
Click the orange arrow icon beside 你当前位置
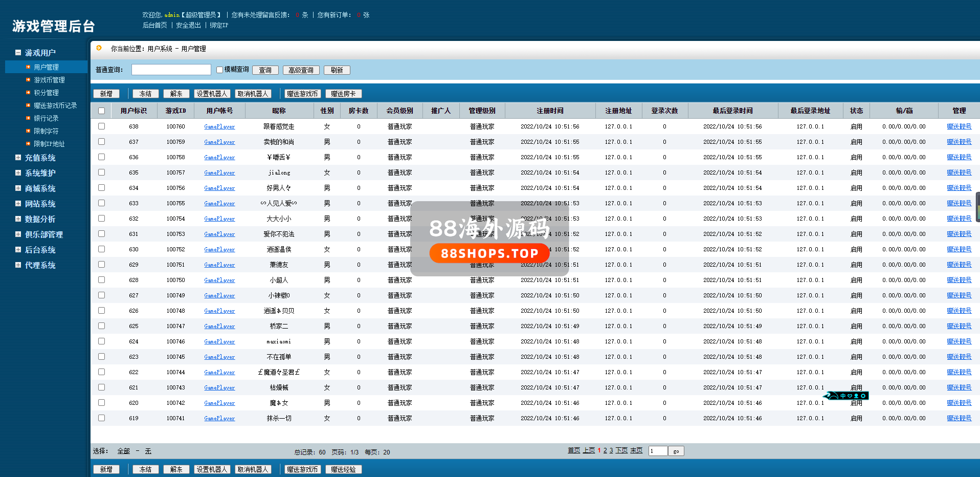[99, 48]
